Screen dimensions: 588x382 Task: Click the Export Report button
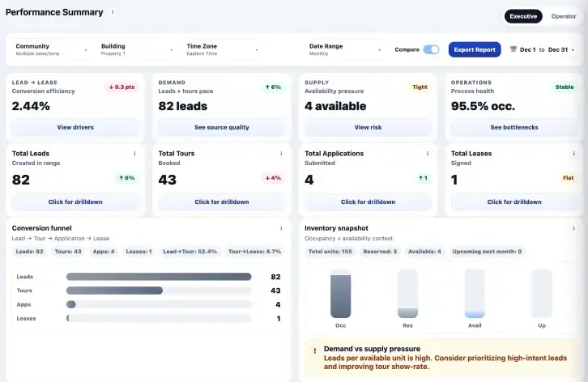pyautogui.click(x=475, y=49)
